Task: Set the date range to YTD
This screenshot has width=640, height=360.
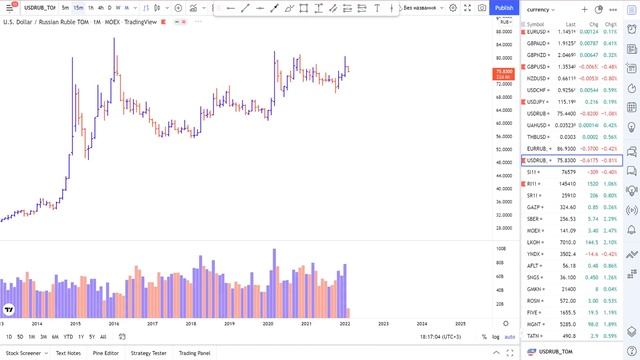Action: tap(68, 337)
